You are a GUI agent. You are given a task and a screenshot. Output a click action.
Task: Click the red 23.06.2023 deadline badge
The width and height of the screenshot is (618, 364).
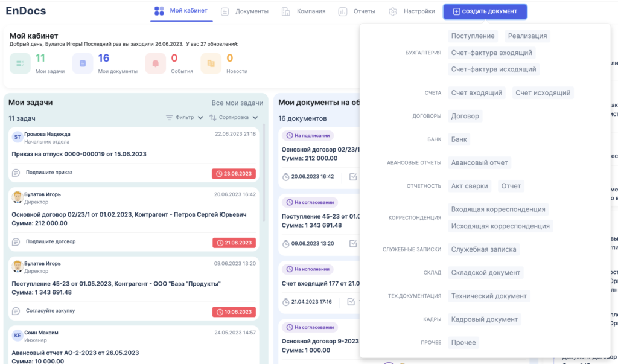[234, 174]
